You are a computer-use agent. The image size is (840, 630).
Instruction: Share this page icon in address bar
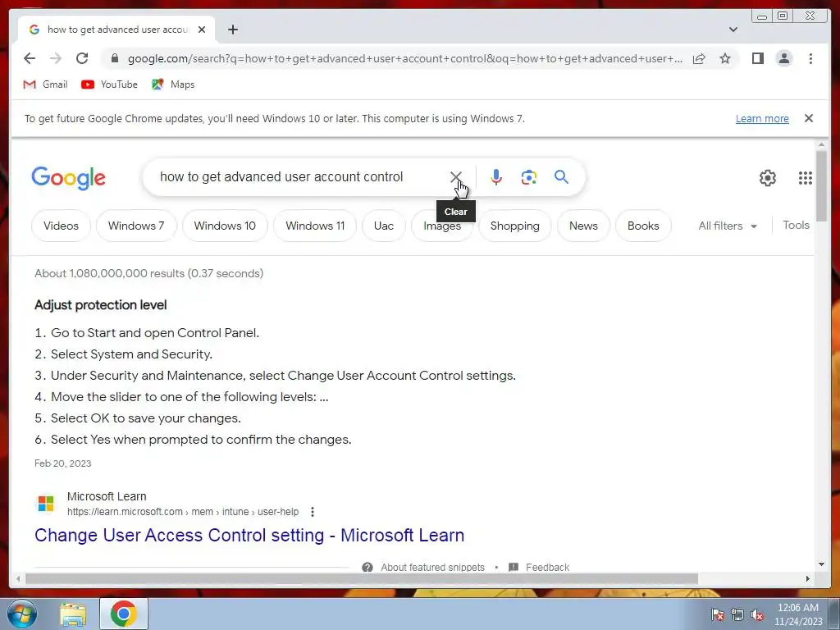(x=699, y=58)
